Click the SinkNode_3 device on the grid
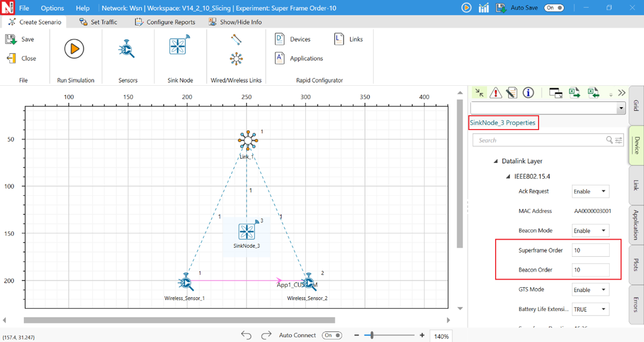 (x=247, y=232)
